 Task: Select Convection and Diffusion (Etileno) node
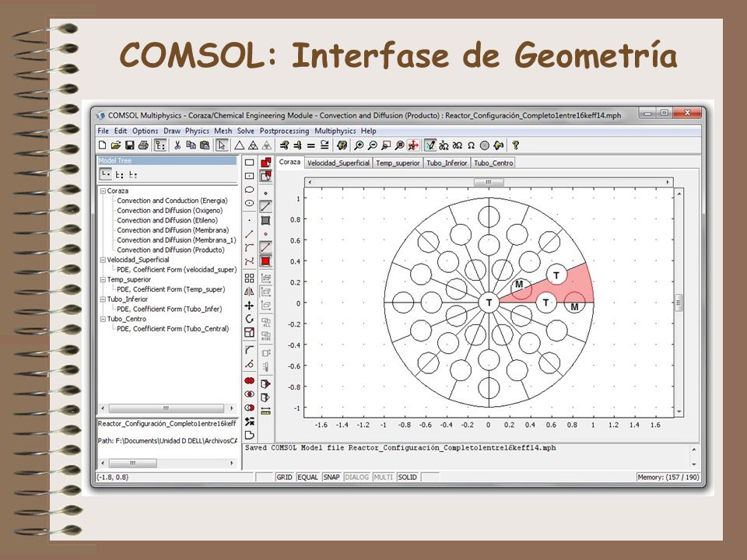point(167,220)
